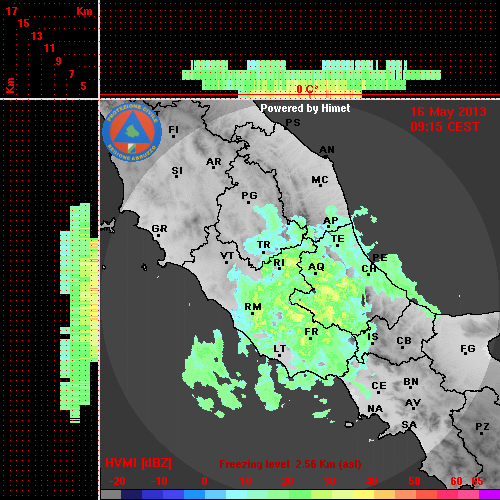Click the Freezing level 2.56 Km label

pos(290,464)
